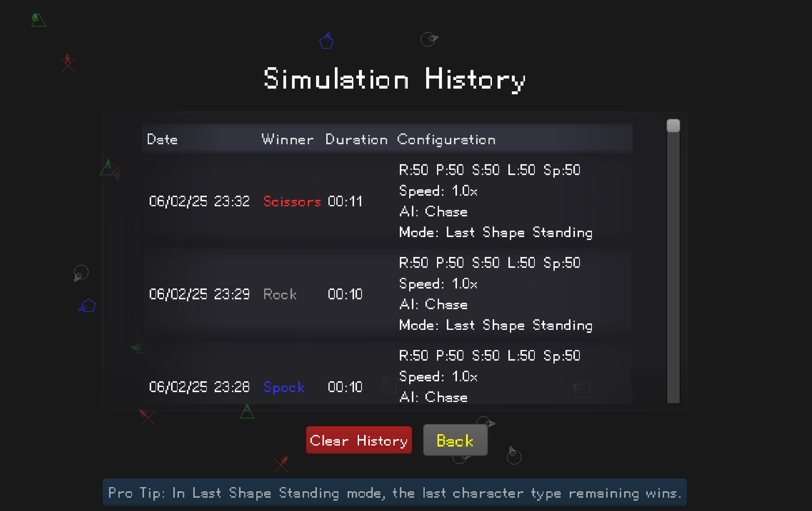The width and height of the screenshot is (812, 511).
Task: Click the red X scissors icon below Clear History
Action: click(281, 464)
